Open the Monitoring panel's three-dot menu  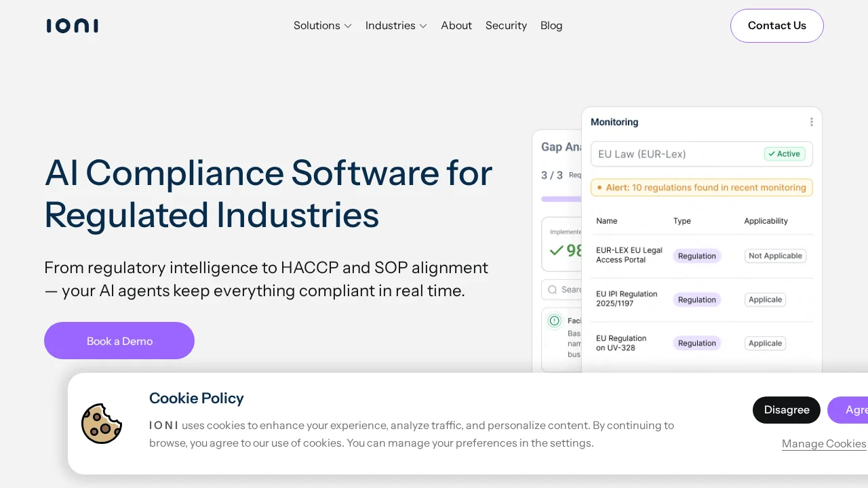coord(811,122)
